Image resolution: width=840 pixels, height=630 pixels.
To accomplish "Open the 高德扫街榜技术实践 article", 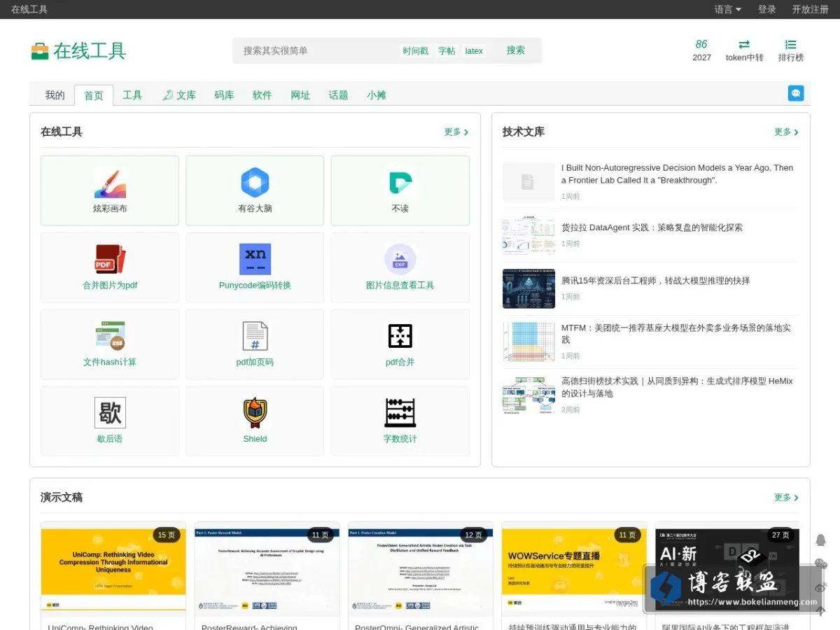I will click(x=677, y=387).
